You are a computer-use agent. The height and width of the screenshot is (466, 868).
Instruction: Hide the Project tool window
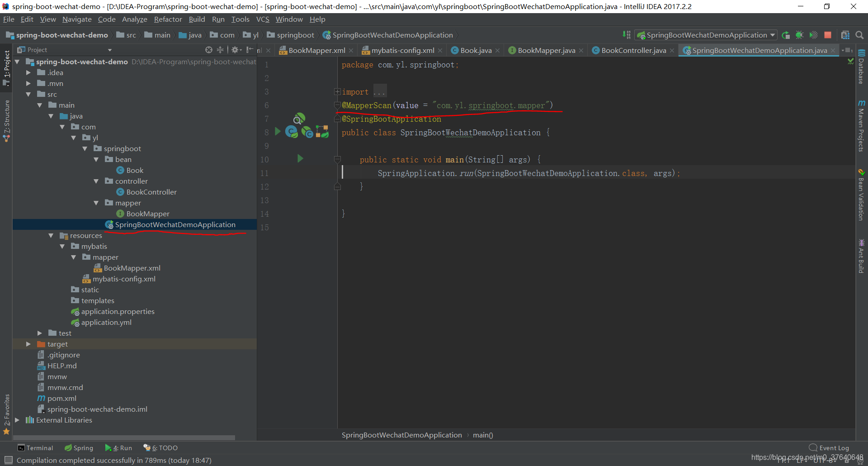[250, 50]
